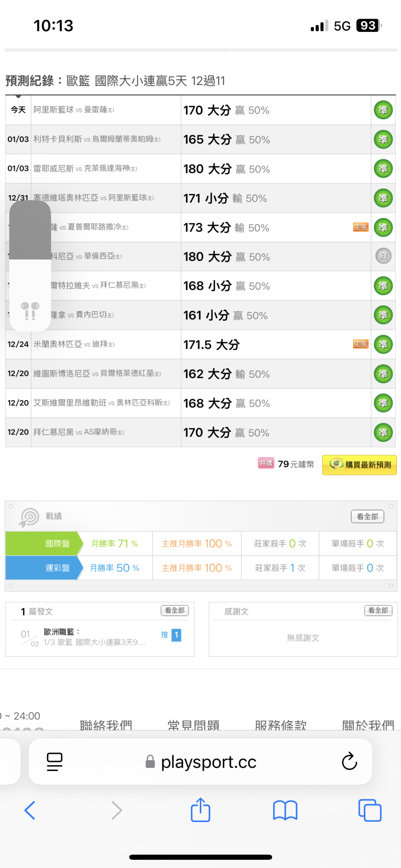
Task: Tap the AirPods volume slider
Action: [x=30, y=266]
